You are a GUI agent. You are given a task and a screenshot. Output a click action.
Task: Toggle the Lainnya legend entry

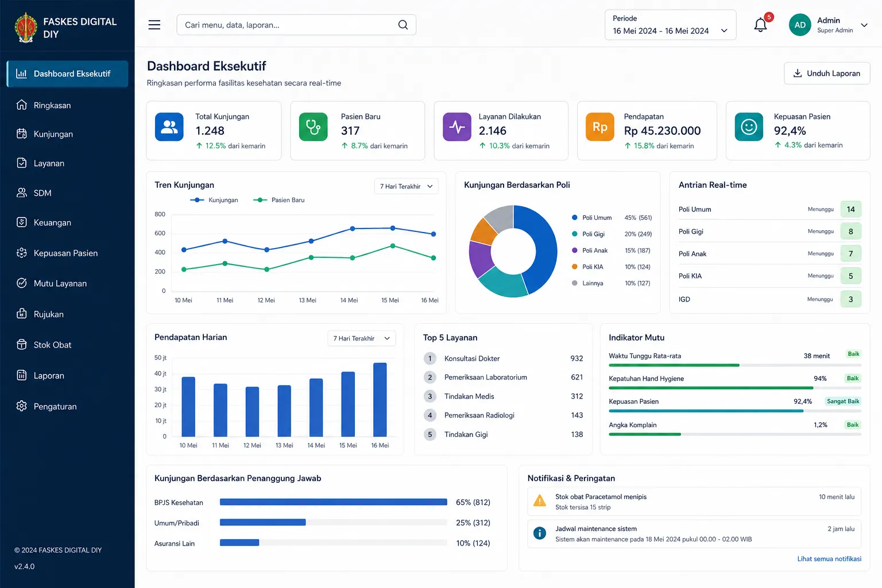pyautogui.click(x=588, y=283)
